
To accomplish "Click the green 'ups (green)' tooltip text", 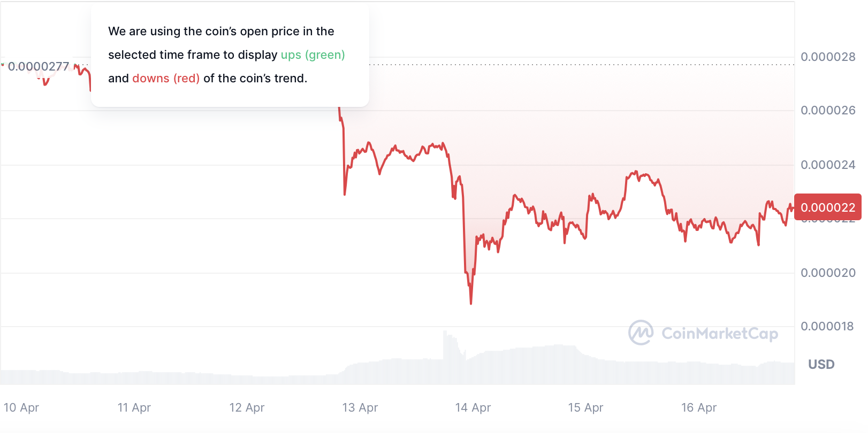I will coord(313,55).
